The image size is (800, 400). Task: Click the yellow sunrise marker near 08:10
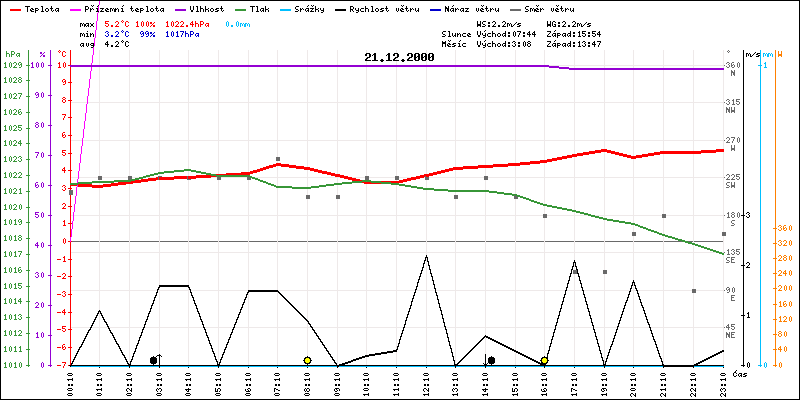pos(307,360)
